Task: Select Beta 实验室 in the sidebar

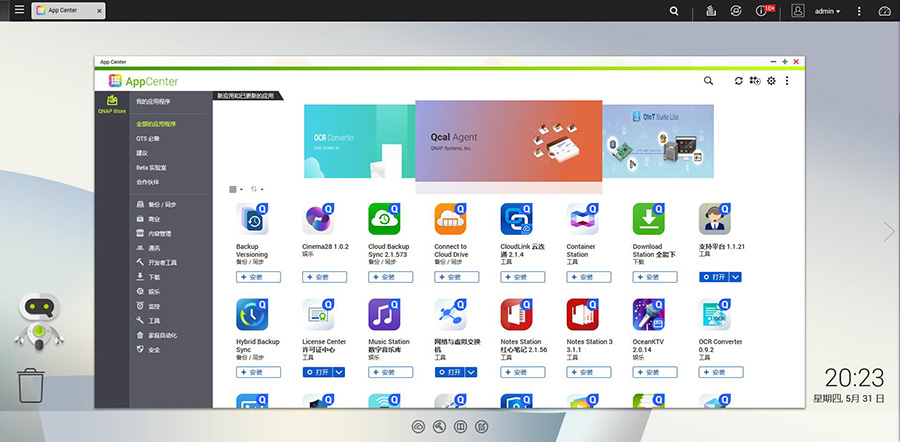Action: point(151,167)
